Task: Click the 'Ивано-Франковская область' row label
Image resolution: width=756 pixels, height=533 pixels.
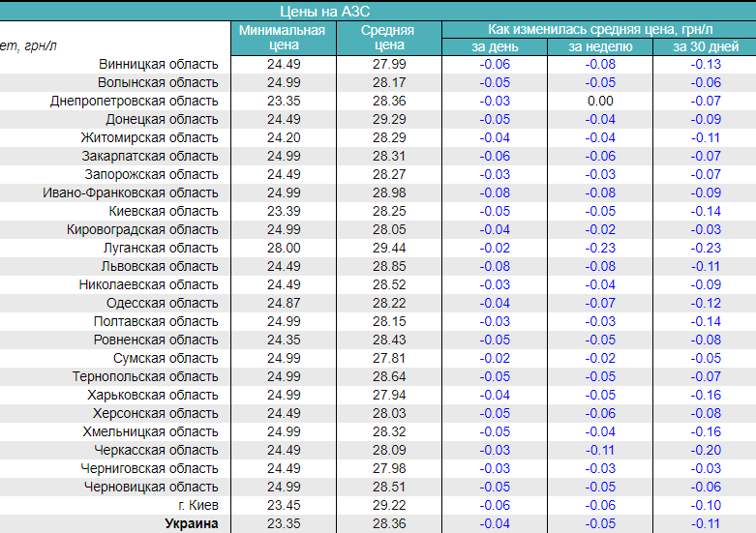Action: coord(131,192)
